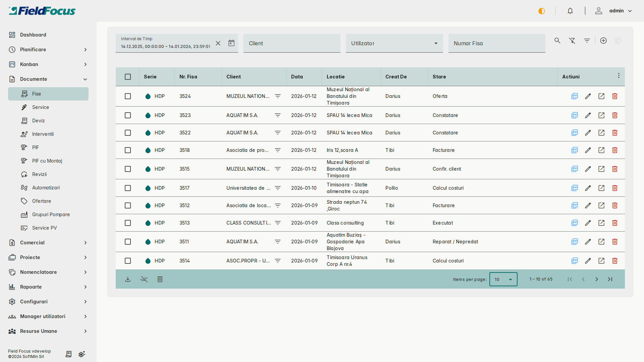The width and height of the screenshot is (644, 362).
Task: Open the notifications bell
Action: pos(570,11)
